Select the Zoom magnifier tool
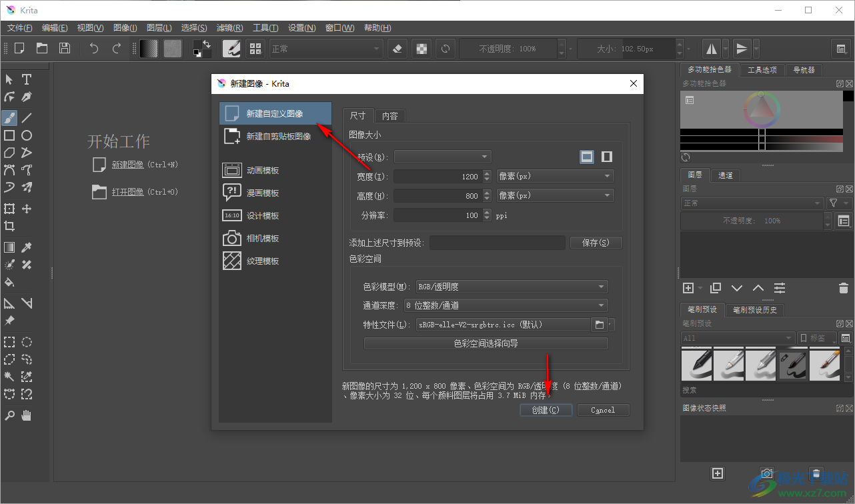Viewport: 855px width, 504px height. click(9, 415)
